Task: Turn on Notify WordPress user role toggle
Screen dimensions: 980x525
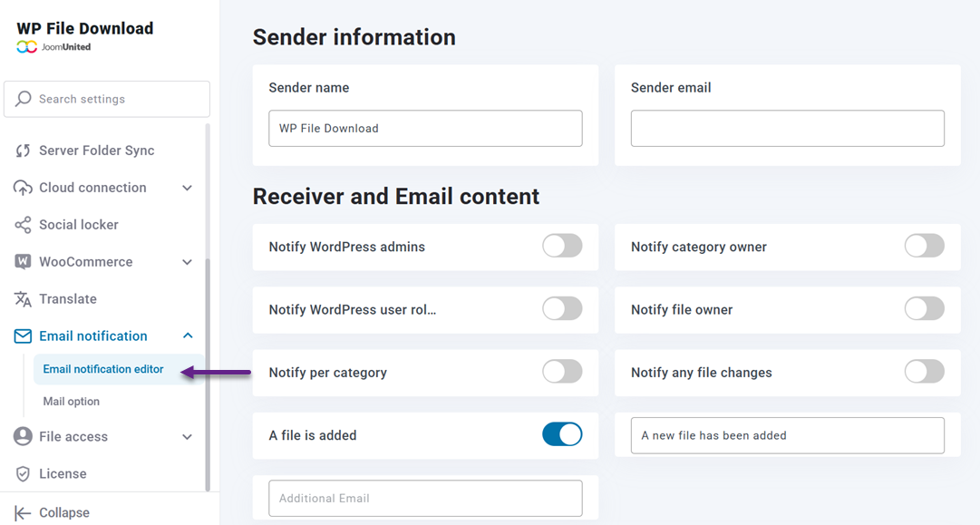Action: point(562,309)
